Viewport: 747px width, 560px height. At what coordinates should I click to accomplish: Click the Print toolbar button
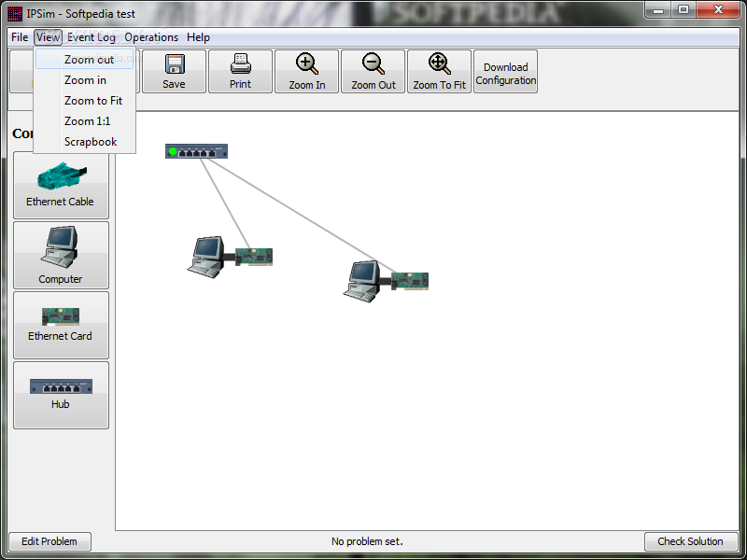tap(240, 72)
